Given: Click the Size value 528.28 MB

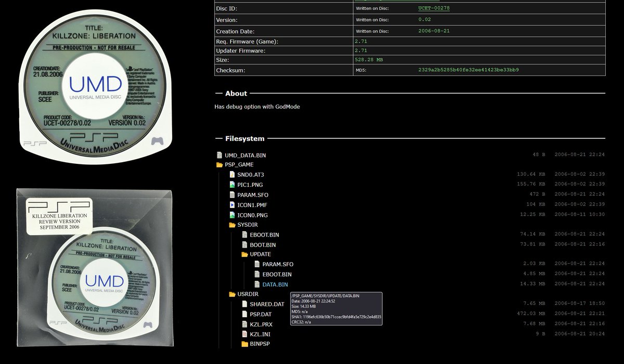Looking at the screenshot, I should [x=369, y=60].
